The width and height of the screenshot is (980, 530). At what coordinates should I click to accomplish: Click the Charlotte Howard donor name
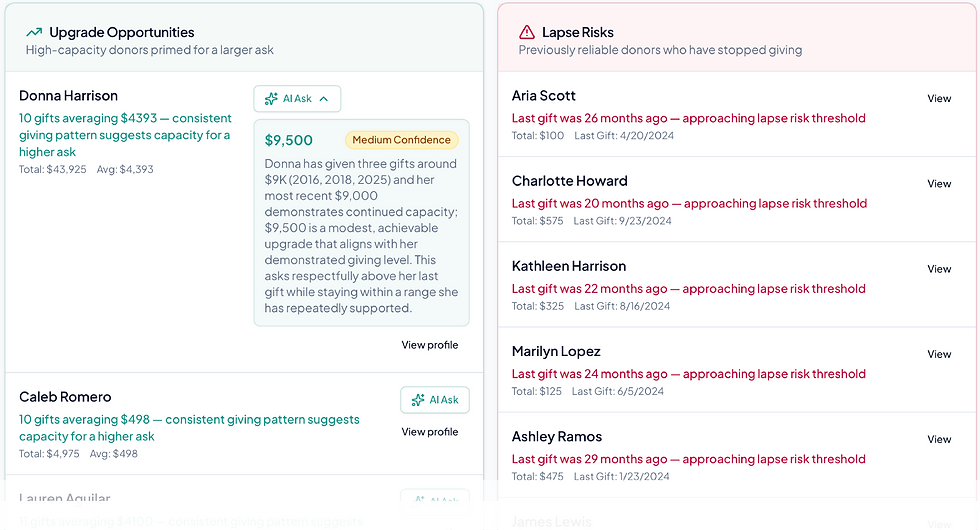pos(569,181)
